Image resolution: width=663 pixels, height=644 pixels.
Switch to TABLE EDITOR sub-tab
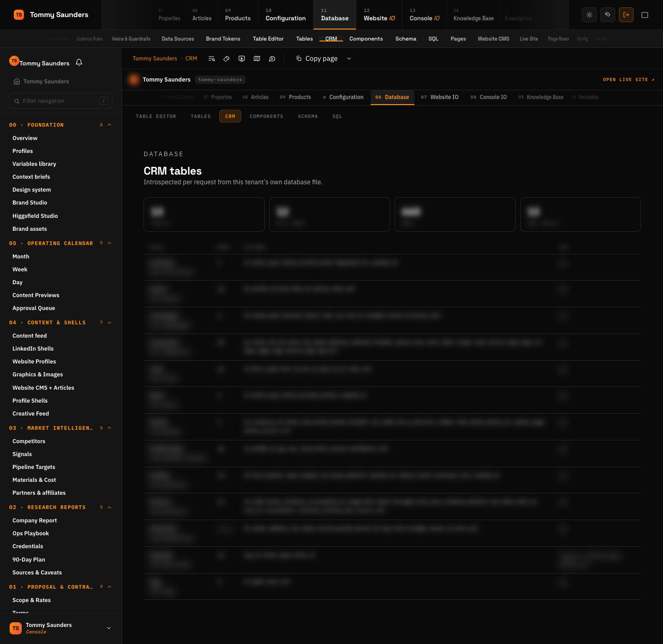pyautogui.click(x=156, y=117)
